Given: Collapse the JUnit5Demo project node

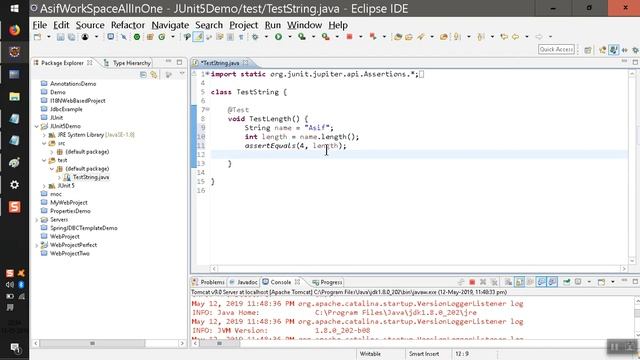Looking at the screenshot, I should tap(37, 127).
